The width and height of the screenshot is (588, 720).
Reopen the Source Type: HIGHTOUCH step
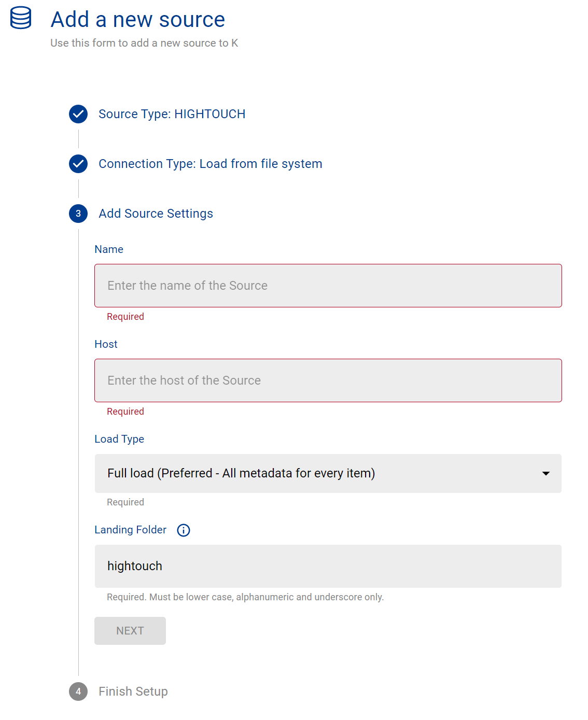(x=172, y=114)
